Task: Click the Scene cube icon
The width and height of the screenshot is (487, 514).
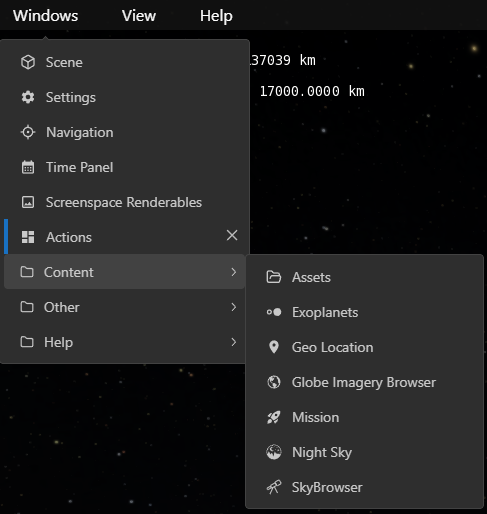Action: click(28, 62)
